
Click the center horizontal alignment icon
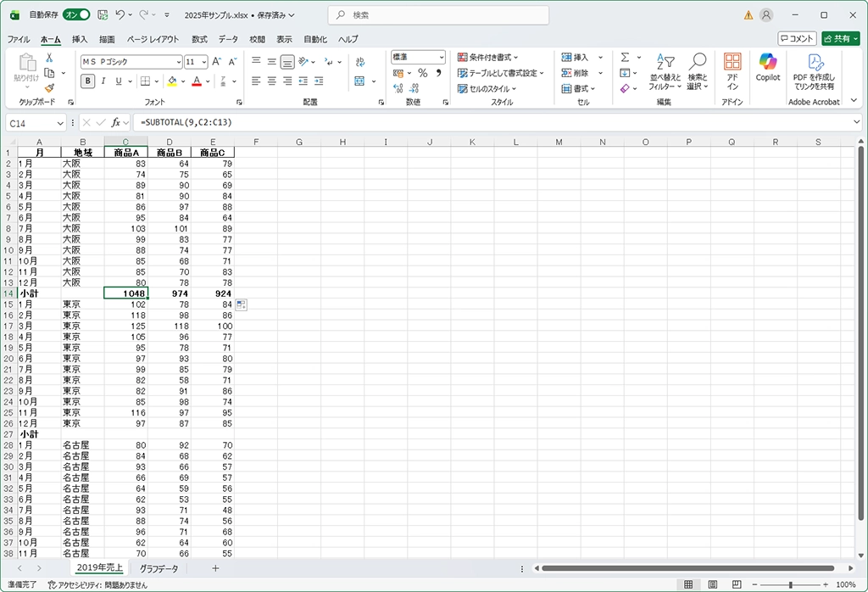pos(271,81)
